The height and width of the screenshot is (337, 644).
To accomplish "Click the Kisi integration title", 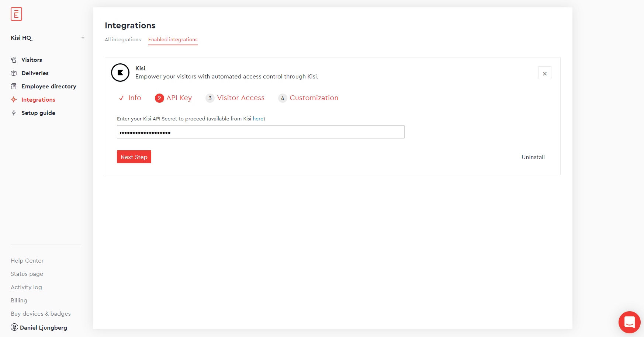I will [x=140, y=68].
